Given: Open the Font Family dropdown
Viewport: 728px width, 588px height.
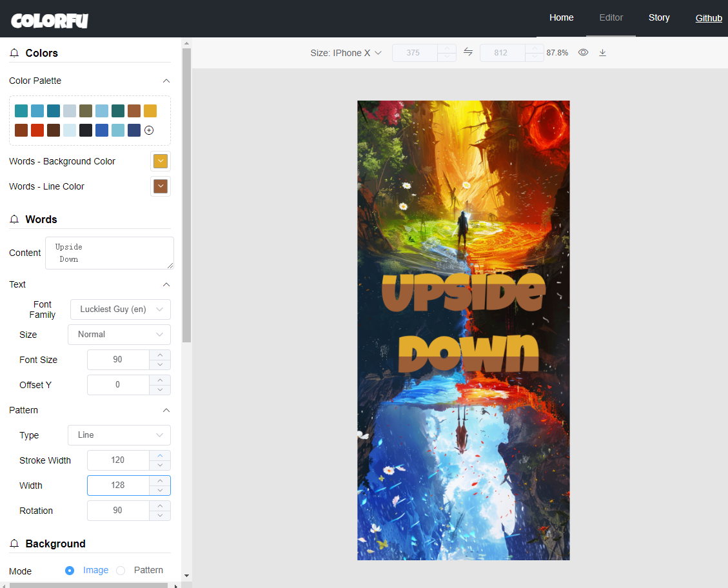Looking at the screenshot, I should (120, 309).
